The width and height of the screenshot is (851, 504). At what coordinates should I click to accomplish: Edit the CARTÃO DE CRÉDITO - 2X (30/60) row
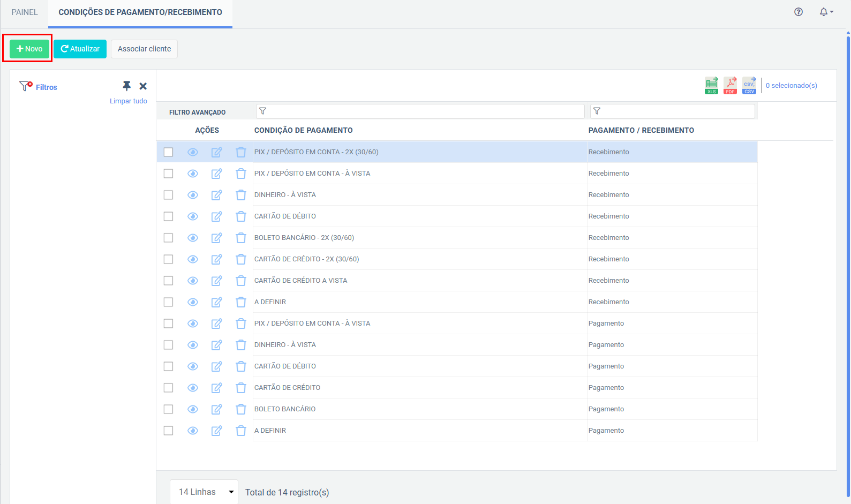click(216, 259)
